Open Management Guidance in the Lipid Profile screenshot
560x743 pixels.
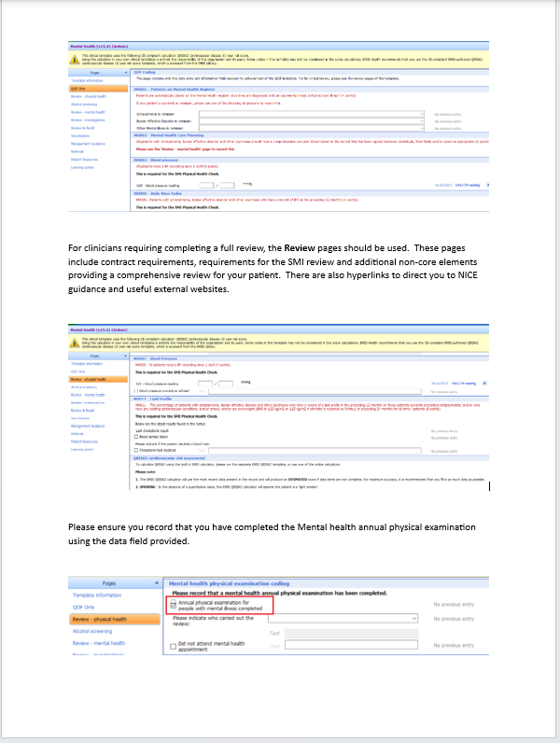coord(88,426)
